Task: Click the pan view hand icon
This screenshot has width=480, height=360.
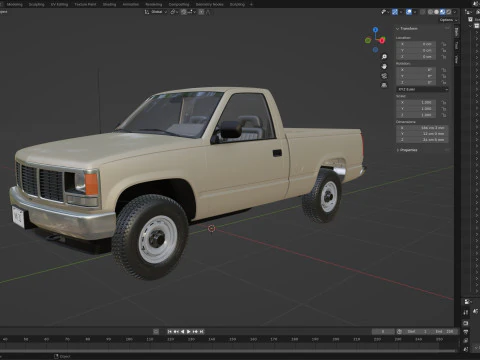Action: coord(384,66)
